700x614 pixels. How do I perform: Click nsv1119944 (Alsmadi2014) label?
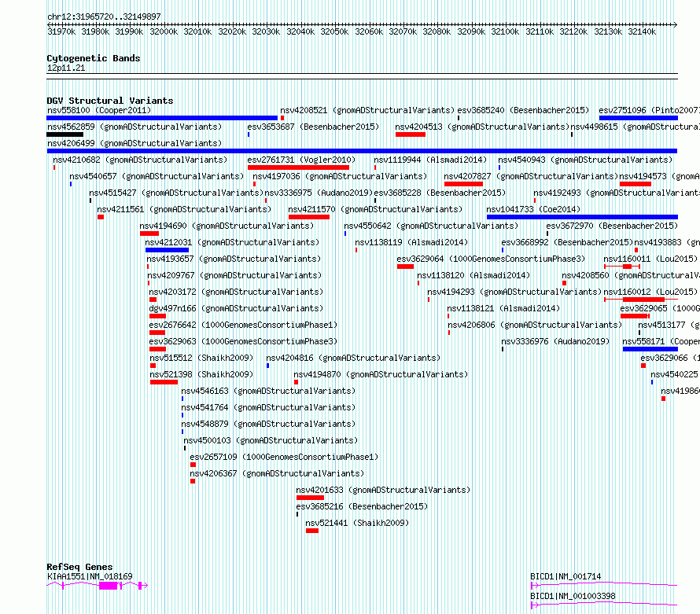[430, 160]
